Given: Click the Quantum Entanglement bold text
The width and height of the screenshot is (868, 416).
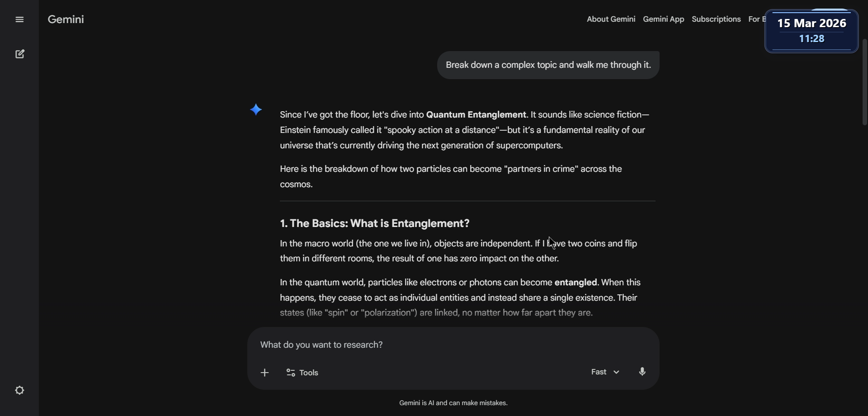Looking at the screenshot, I should click(x=476, y=115).
